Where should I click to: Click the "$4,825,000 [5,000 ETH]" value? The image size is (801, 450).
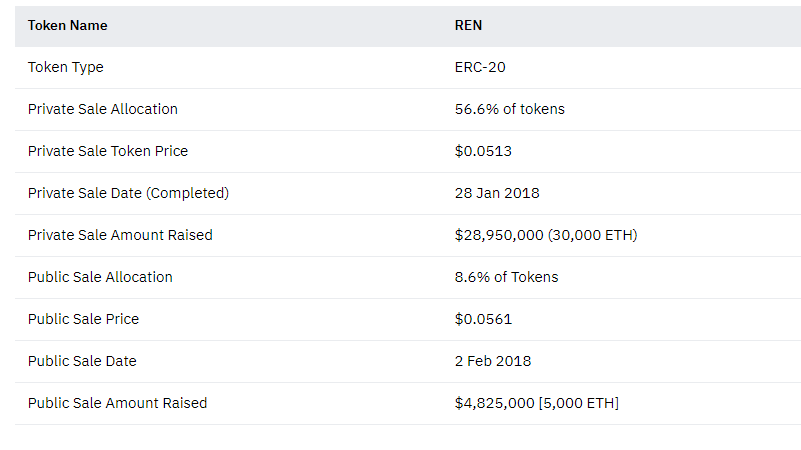tap(537, 403)
